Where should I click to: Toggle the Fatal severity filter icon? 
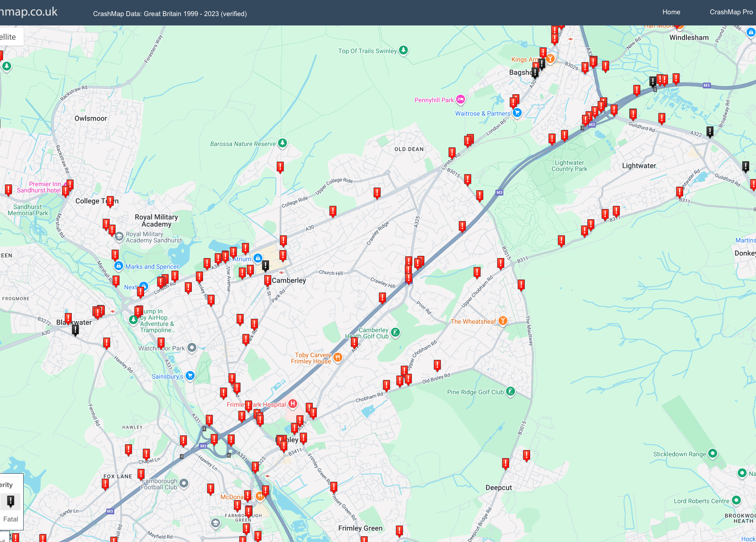[x=11, y=501]
